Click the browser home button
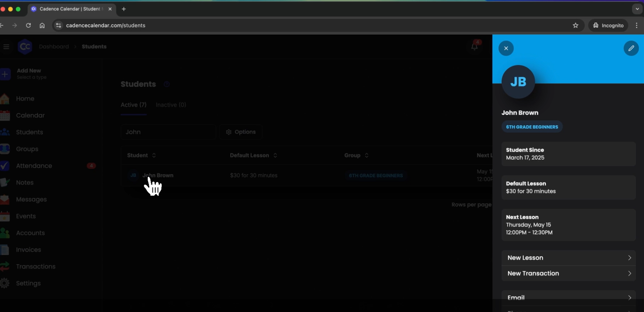 click(42, 25)
